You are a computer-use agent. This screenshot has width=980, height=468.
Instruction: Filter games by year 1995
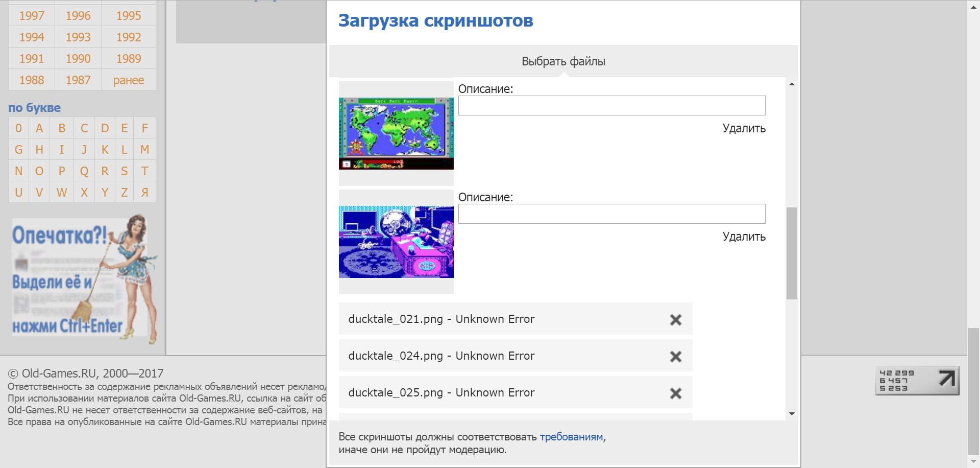click(x=129, y=16)
